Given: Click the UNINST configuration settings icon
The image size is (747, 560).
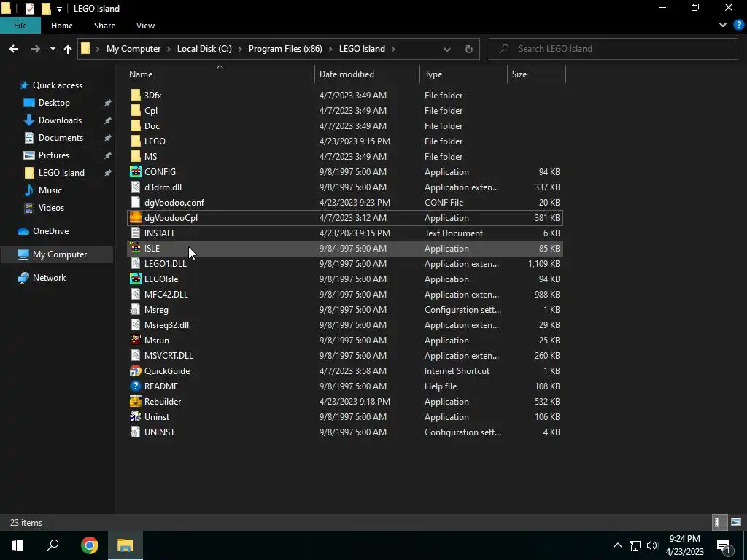Looking at the screenshot, I should point(136,432).
